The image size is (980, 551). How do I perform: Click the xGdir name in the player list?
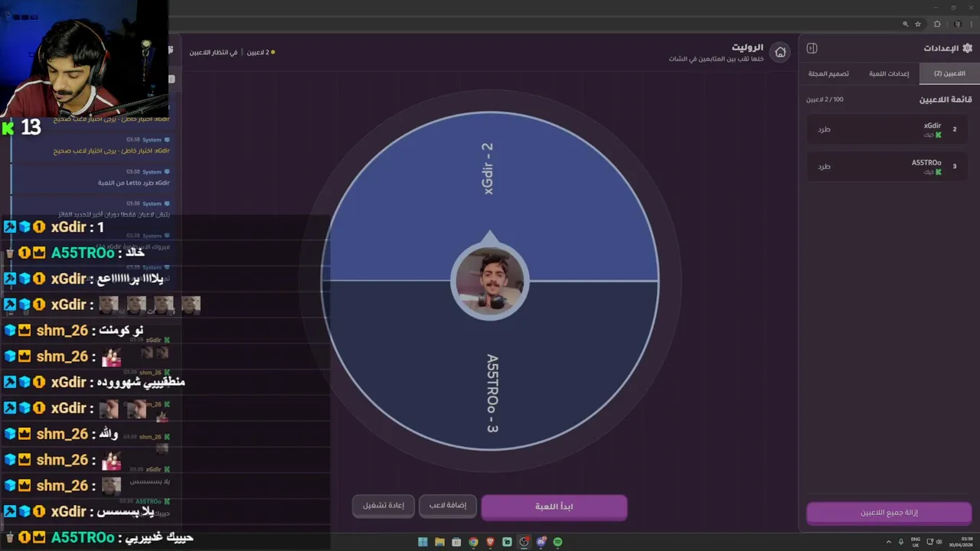click(x=932, y=126)
